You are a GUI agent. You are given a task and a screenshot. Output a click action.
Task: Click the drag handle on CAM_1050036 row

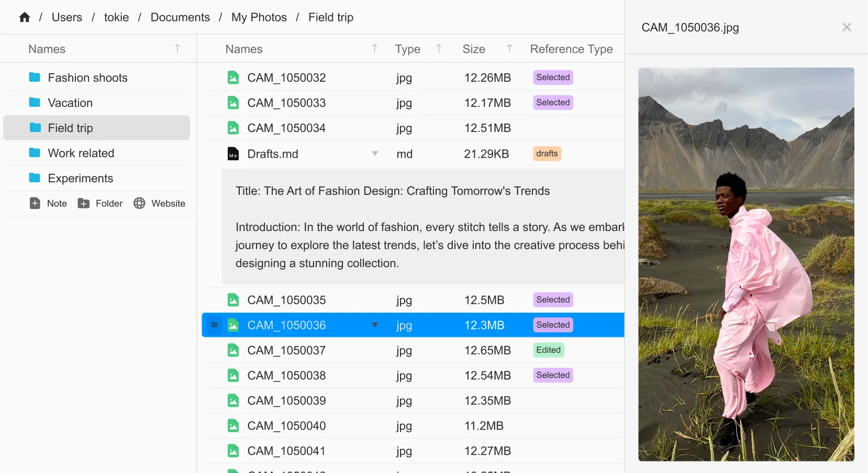tap(214, 325)
